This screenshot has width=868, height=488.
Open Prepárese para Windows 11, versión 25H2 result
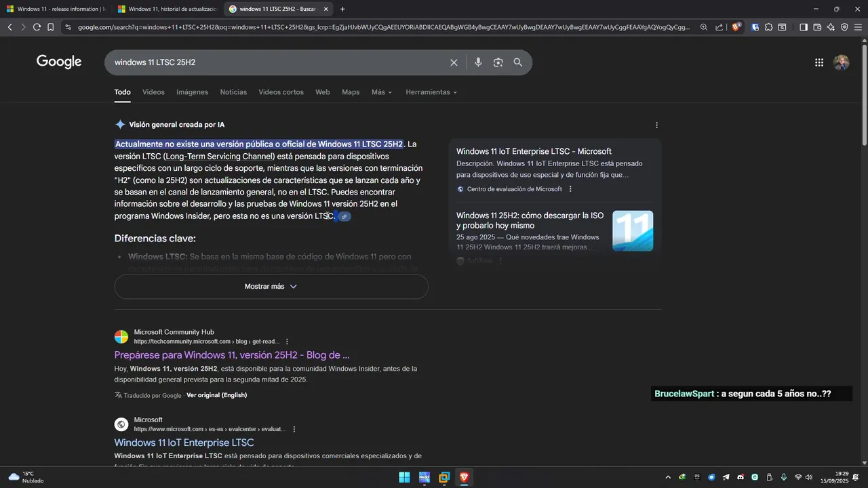click(232, 355)
